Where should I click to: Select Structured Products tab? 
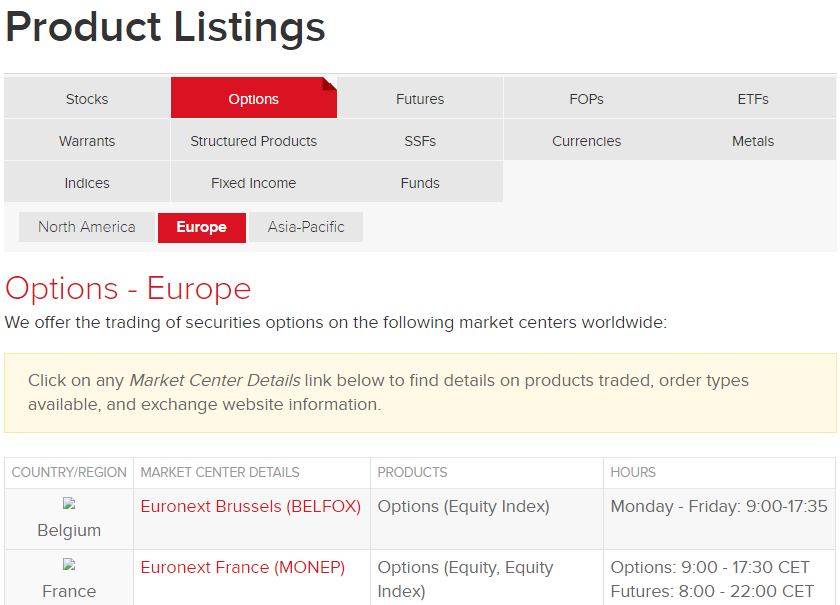[x=253, y=140]
